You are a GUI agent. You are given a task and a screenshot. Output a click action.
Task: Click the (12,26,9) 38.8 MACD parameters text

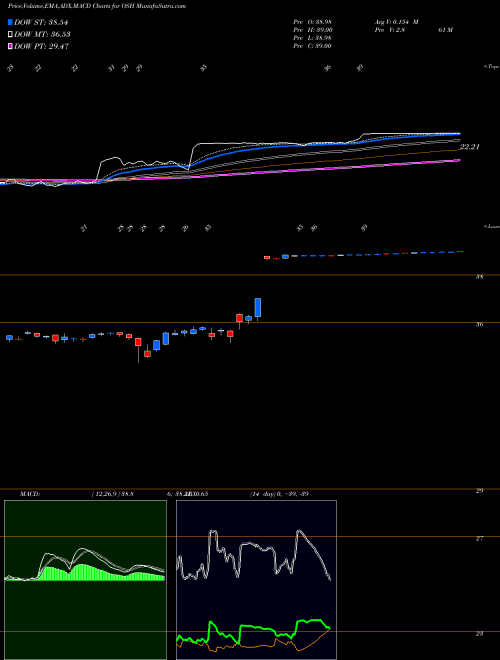(x=112, y=494)
